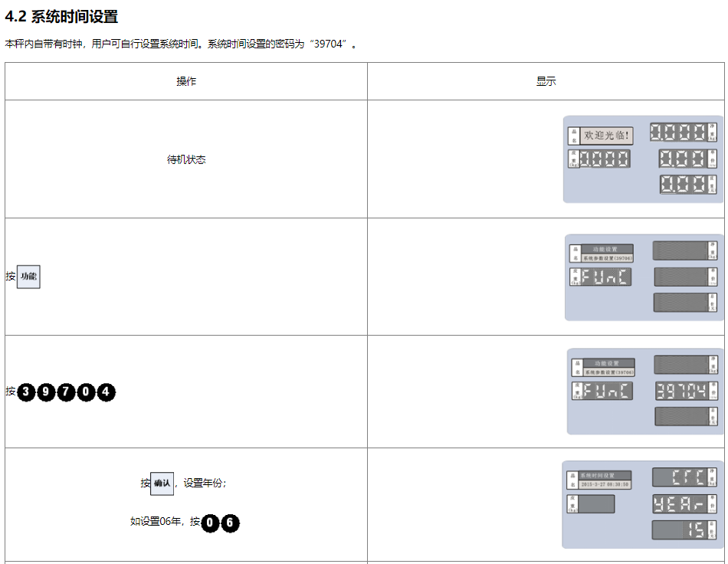This screenshot has width=728, height=564.
Task: Click the 0 key in the 39704 sequence
Action: [87, 392]
